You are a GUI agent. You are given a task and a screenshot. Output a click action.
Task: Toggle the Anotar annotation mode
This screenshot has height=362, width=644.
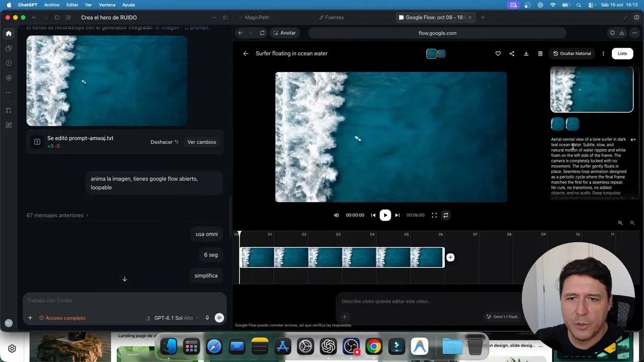284,33
